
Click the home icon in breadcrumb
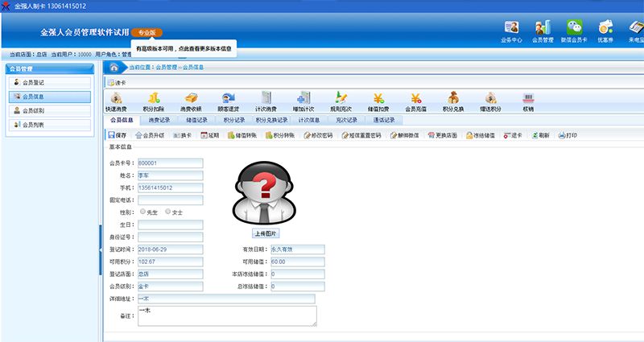click(114, 68)
